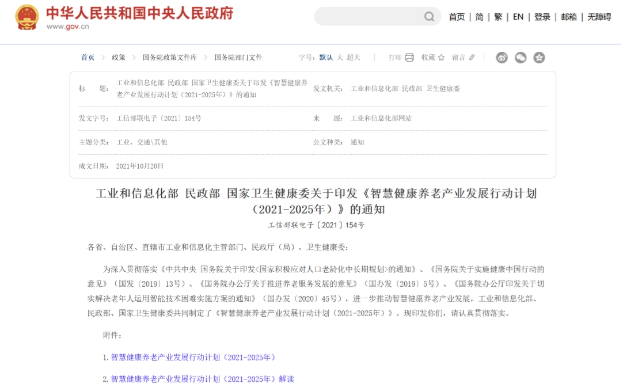
Task: Click the 标题 value in metadata table
Action: pyautogui.click(x=212, y=88)
